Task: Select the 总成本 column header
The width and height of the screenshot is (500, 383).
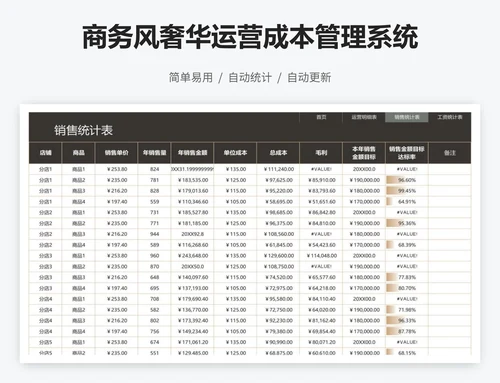Action: coord(278,153)
